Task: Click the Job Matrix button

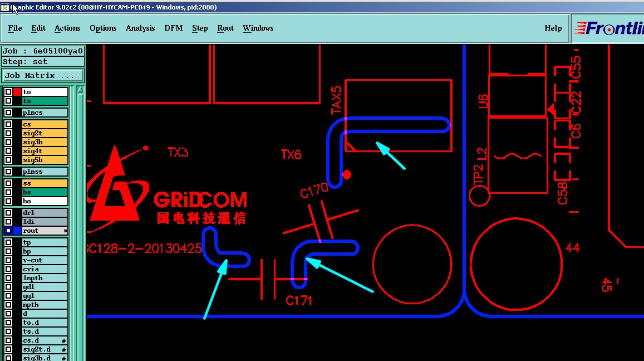Action: pyautogui.click(x=43, y=76)
